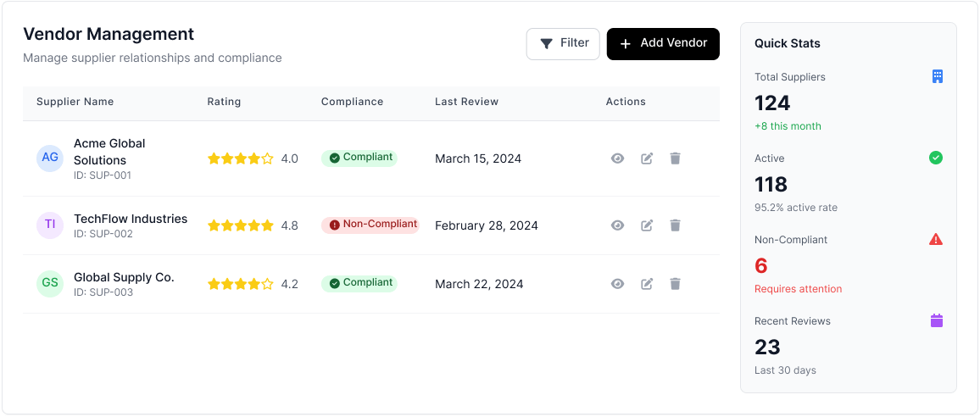
Task: Click the TechFlow Industries star rating
Action: pyautogui.click(x=241, y=225)
